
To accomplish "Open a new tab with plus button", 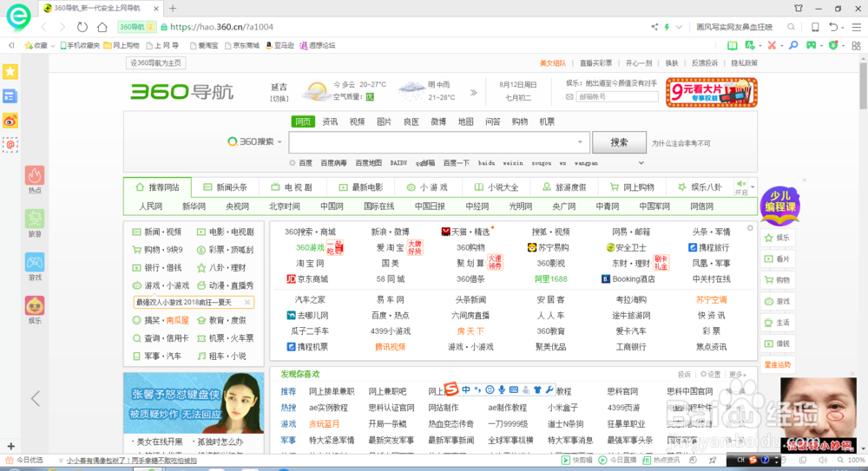I will tap(173, 9).
